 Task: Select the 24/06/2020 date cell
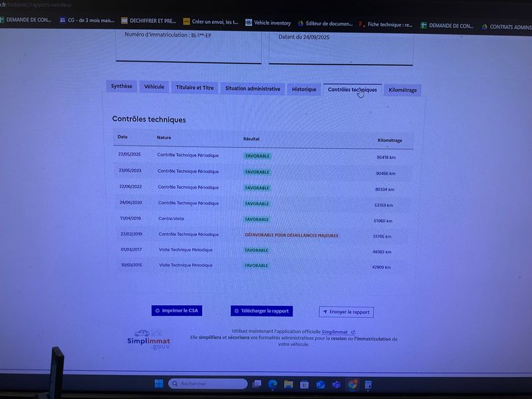tap(130, 203)
